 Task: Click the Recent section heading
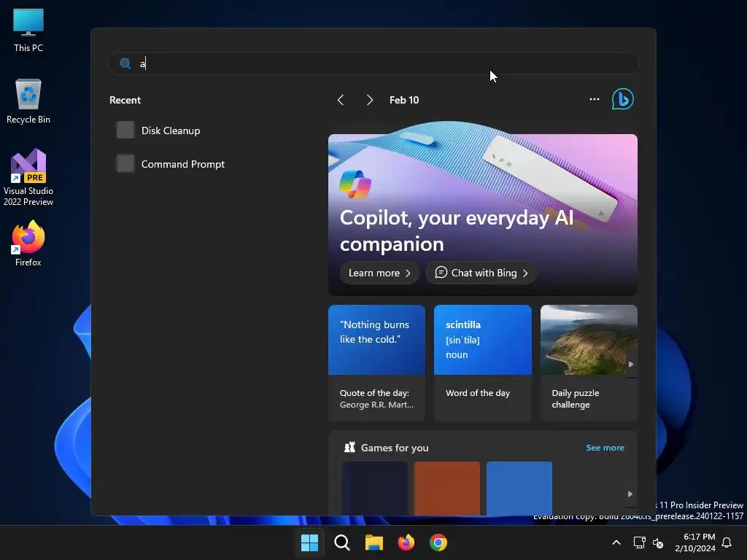(x=125, y=100)
